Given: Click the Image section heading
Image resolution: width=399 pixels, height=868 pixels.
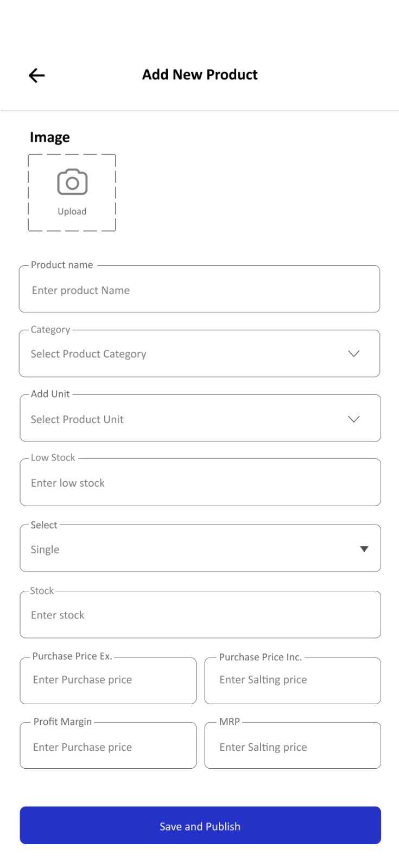Looking at the screenshot, I should point(50,138).
